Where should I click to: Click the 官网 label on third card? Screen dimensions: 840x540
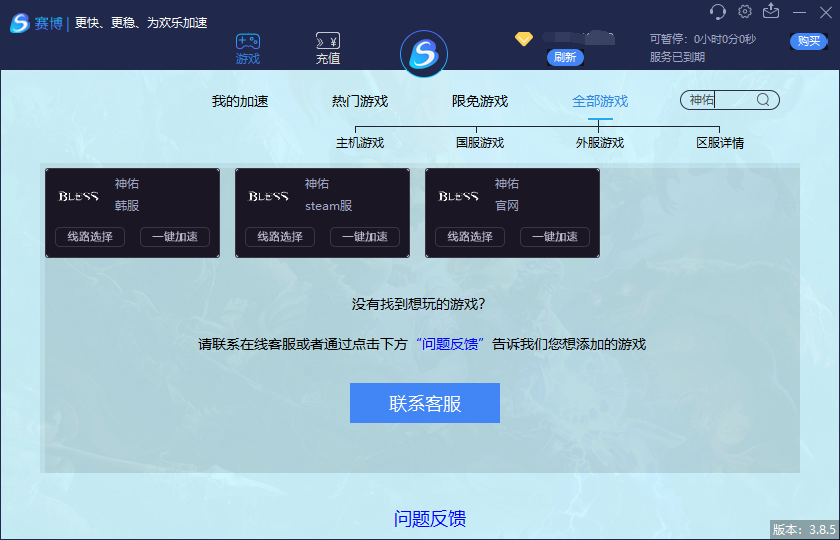coord(507,206)
